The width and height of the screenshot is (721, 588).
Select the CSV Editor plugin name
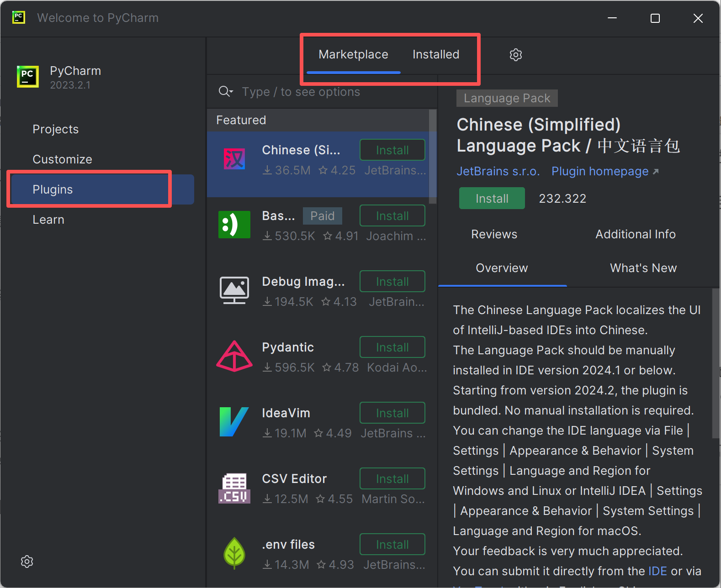pos(294,479)
